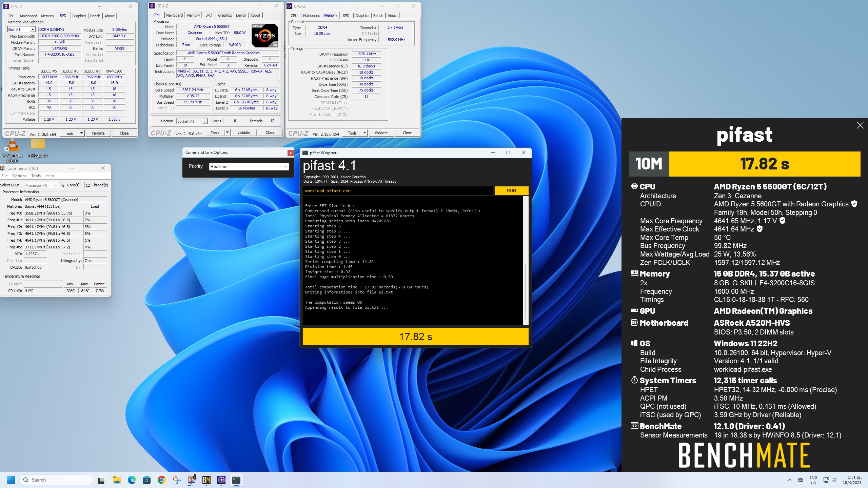Click the yellow 17.82 s result bar in pifast Wrapper
The width and height of the screenshot is (868, 488).
pos(415,337)
